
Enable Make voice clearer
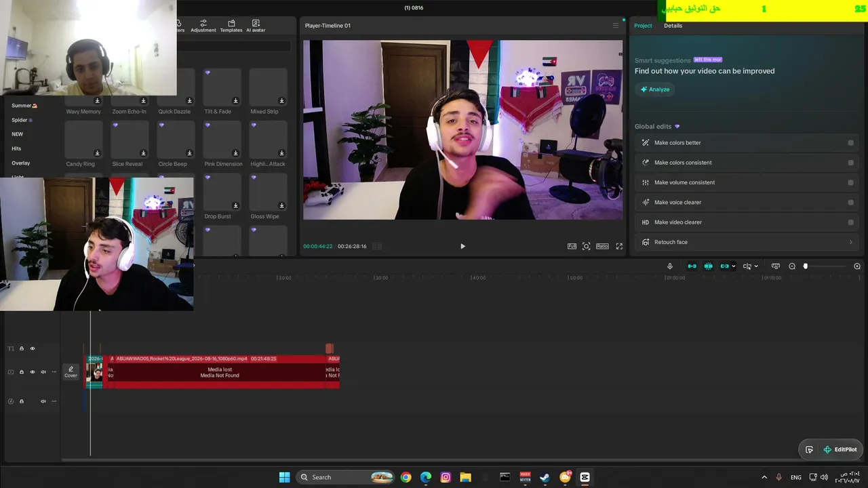click(851, 202)
